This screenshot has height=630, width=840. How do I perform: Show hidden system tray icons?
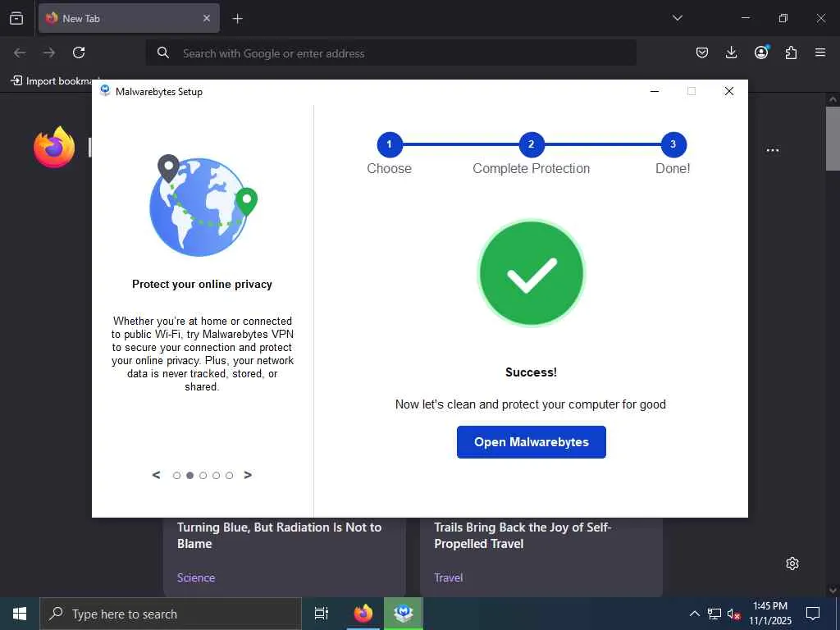pos(694,614)
